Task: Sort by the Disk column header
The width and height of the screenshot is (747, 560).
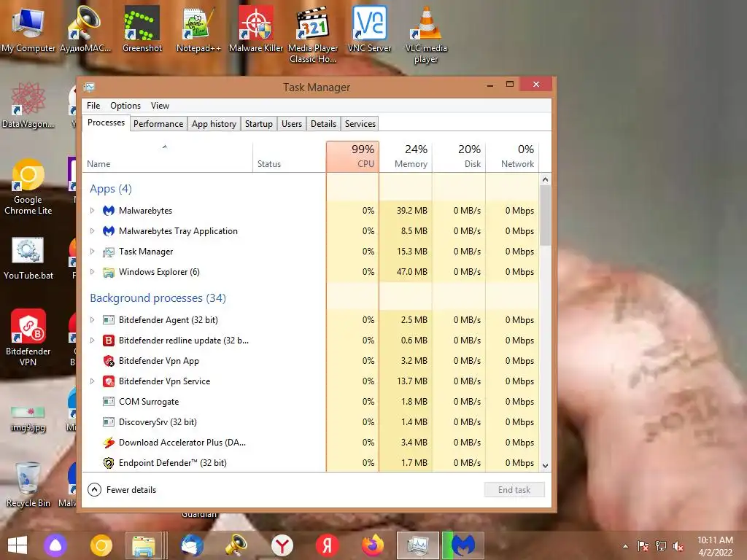Action: click(x=459, y=156)
